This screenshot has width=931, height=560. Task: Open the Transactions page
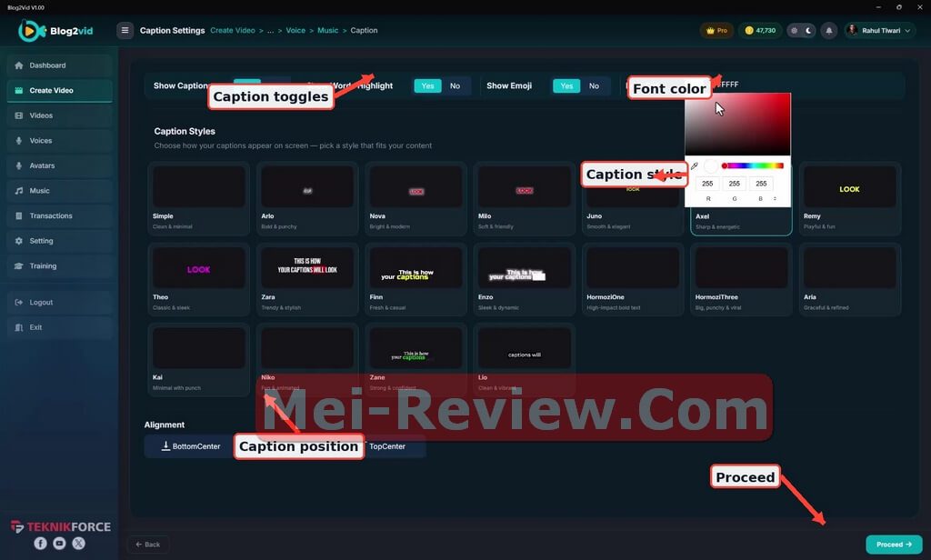(x=59, y=215)
